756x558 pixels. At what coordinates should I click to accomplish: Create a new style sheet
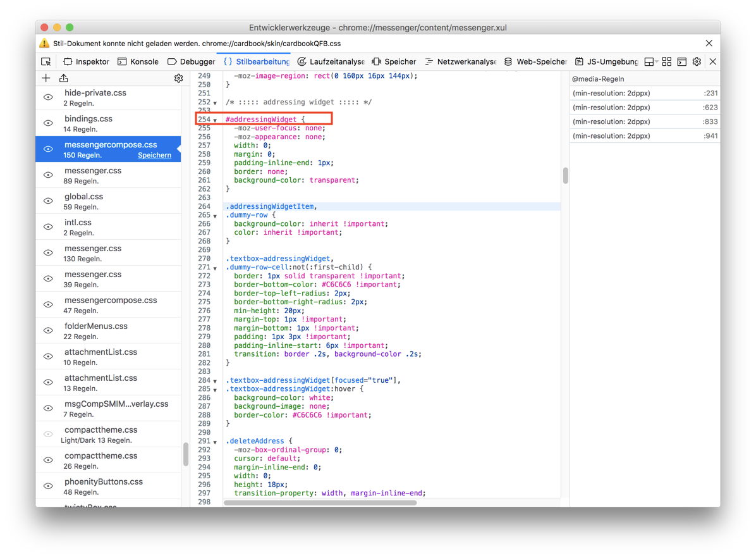click(46, 78)
